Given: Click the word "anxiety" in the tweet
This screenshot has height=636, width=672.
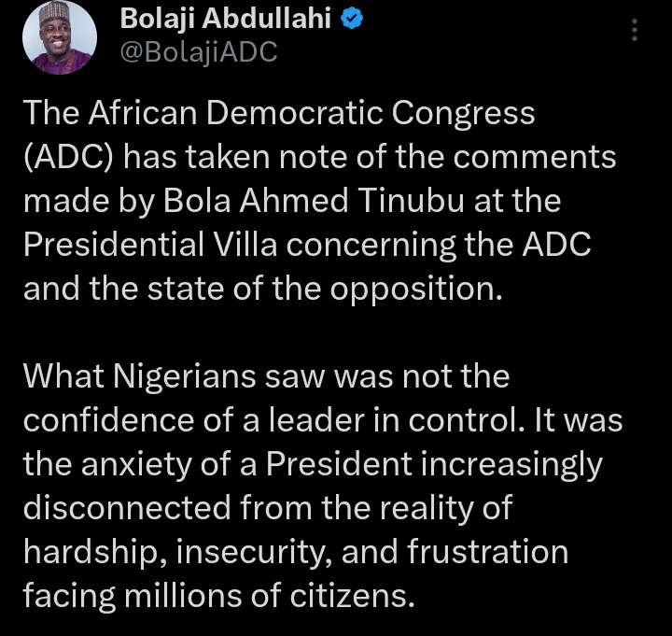Looking at the screenshot, I should (139, 463).
